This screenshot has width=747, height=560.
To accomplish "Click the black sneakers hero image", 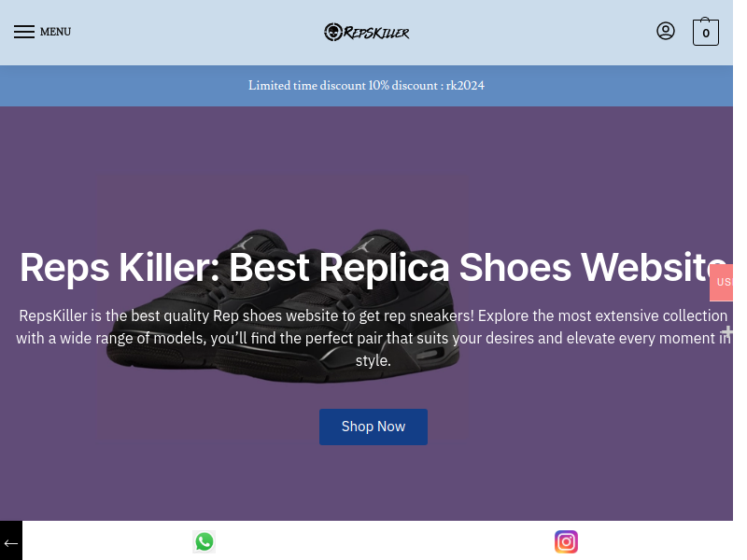I will 283,306.
